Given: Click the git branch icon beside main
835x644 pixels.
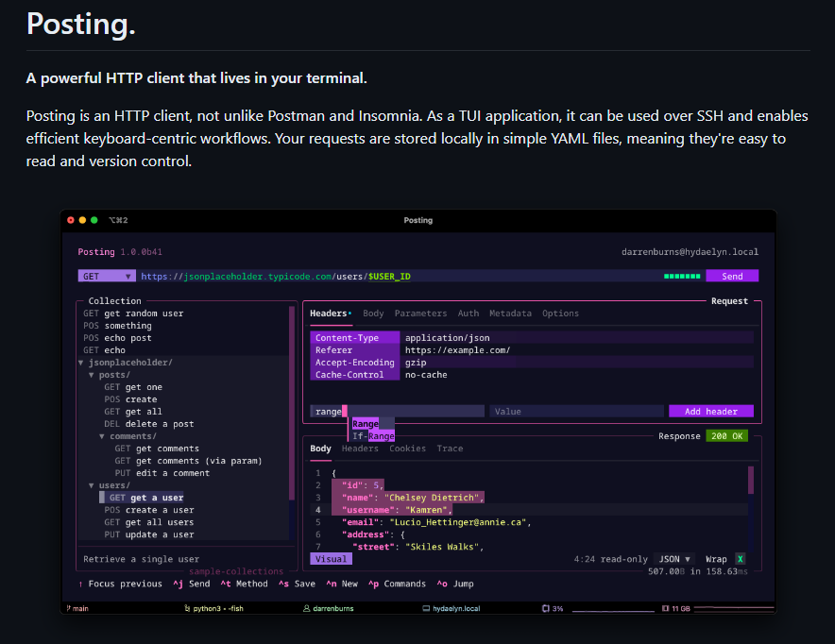Looking at the screenshot, I should pos(69,608).
